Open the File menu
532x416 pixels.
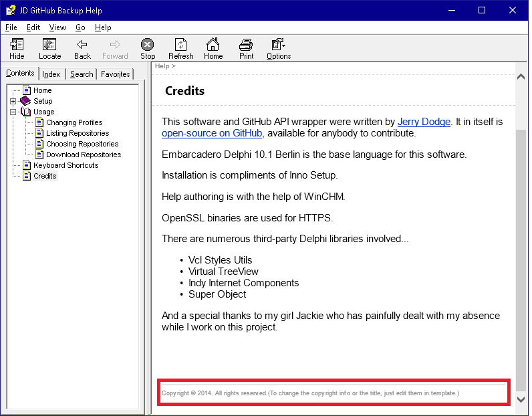pyautogui.click(x=11, y=27)
